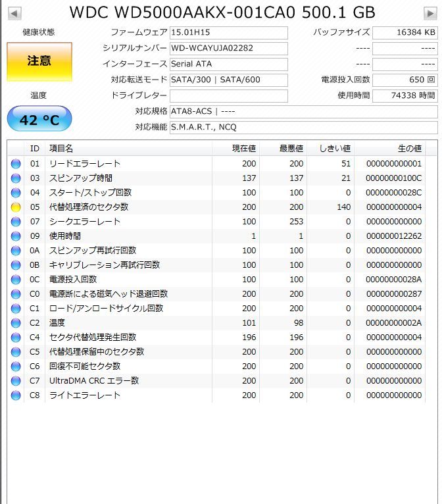Select the status orb for 03 スピンアップ時間
Viewport: 442px width, 504px height.
[16, 178]
